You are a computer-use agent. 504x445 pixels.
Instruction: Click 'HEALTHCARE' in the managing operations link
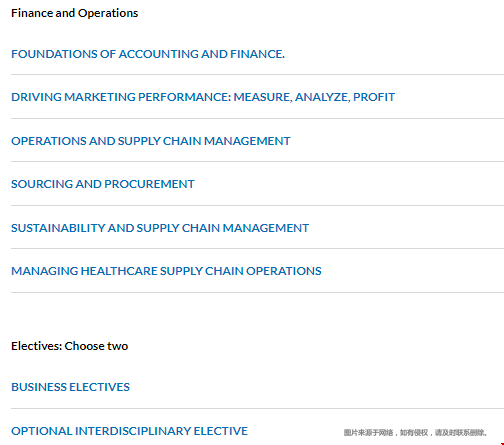[x=119, y=271]
